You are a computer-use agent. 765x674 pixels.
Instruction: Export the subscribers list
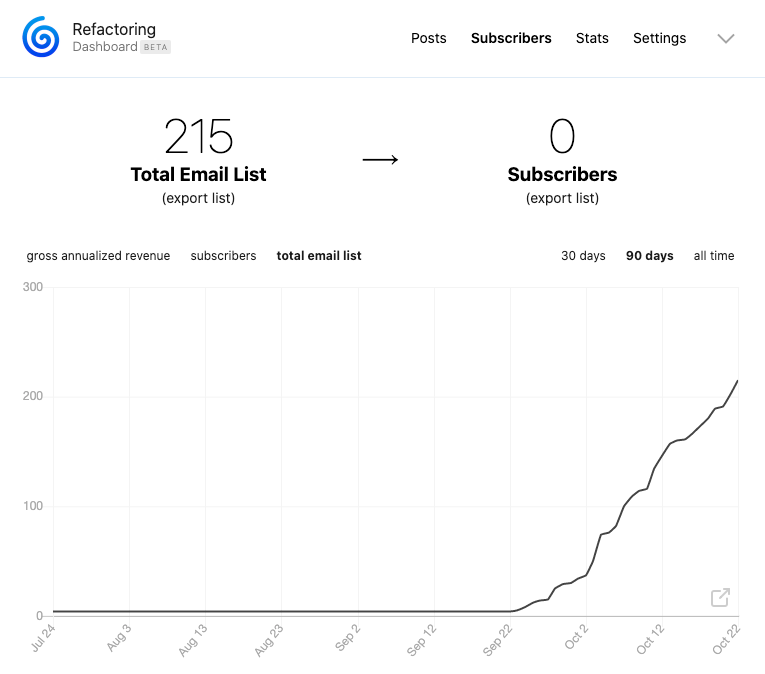pyautogui.click(x=562, y=198)
